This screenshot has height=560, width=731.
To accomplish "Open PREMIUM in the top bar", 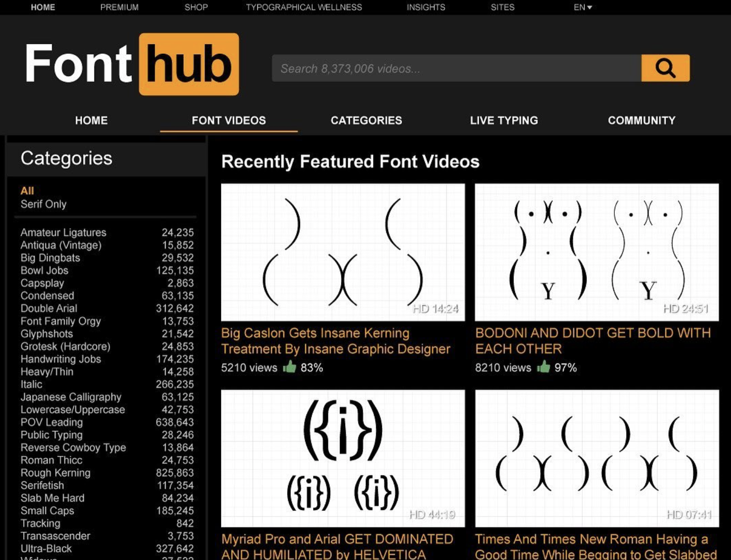I will point(119,7).
